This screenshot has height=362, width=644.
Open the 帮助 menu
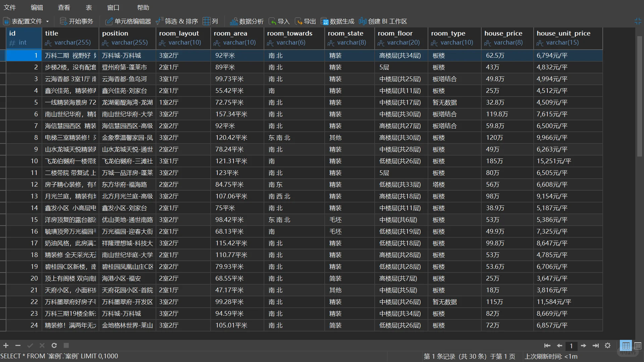point(143,7)
